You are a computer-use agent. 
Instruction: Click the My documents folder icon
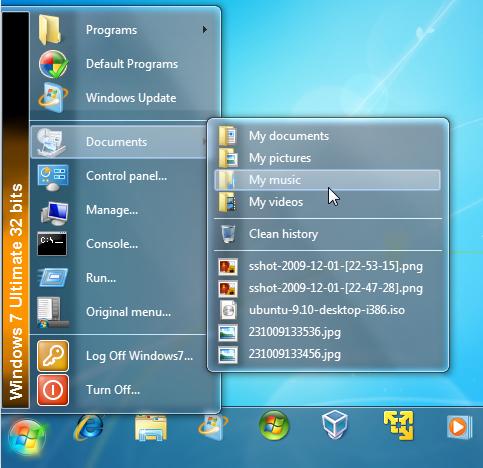[x=228, y=136]
